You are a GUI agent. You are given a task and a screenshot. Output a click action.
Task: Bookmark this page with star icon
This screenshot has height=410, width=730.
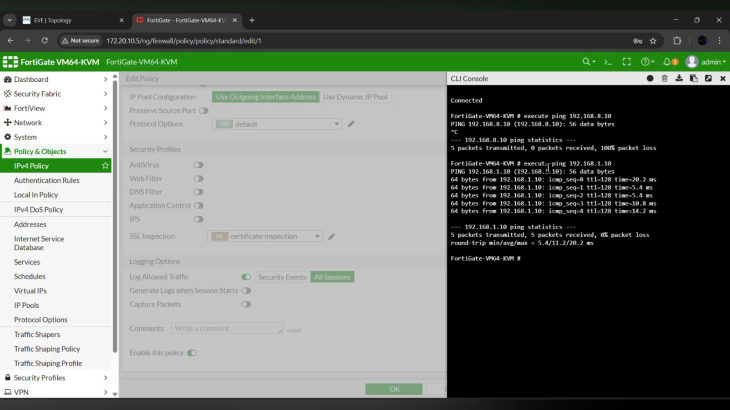click(x=653, y=41)
